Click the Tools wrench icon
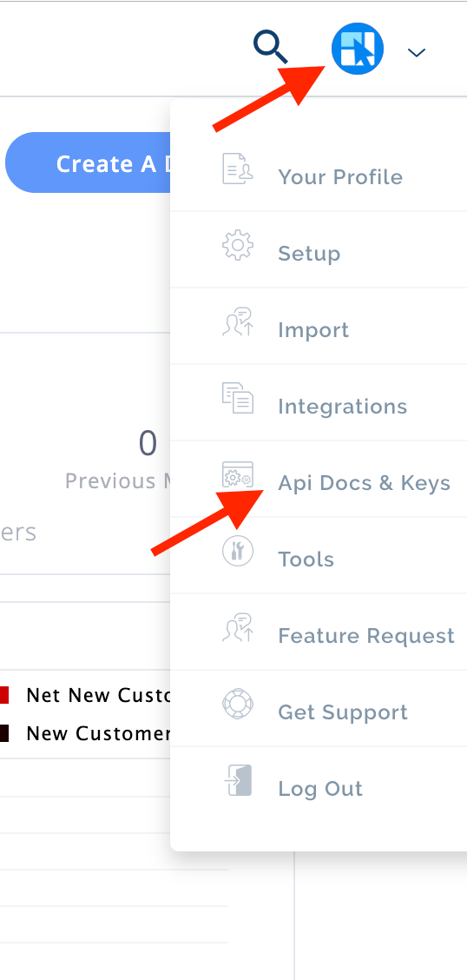 pyautogui.click(x=237, y=551)
